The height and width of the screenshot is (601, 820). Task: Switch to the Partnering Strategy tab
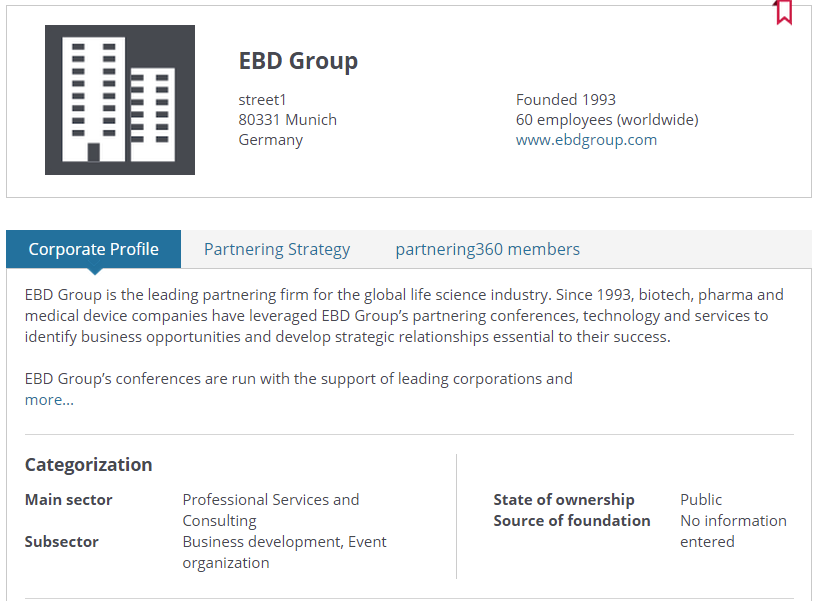pos(277,249)
